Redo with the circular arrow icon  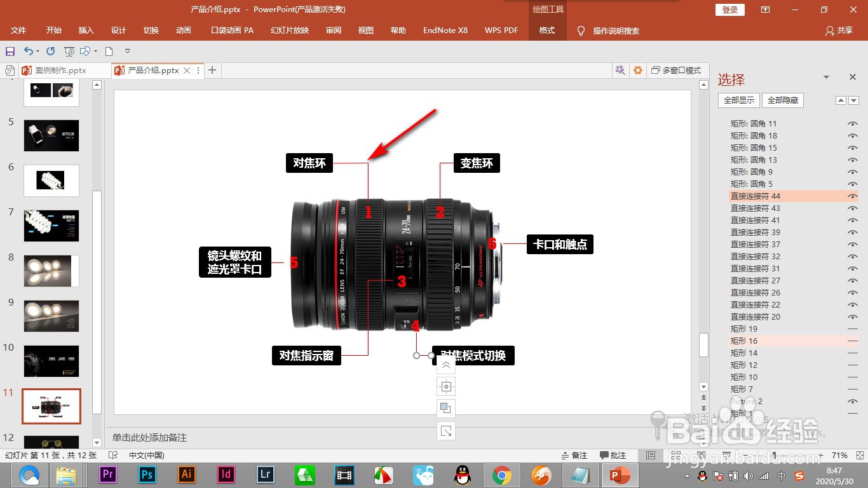51,51
